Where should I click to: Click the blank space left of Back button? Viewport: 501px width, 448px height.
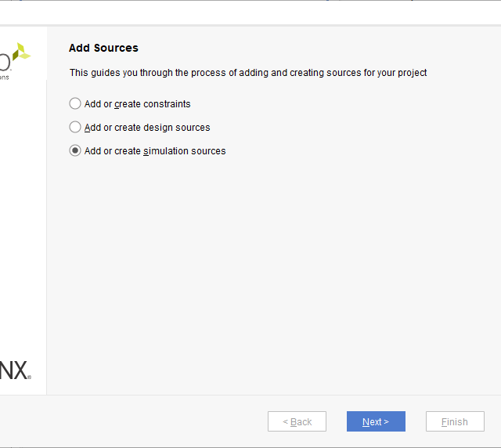[x=133, y=421]
